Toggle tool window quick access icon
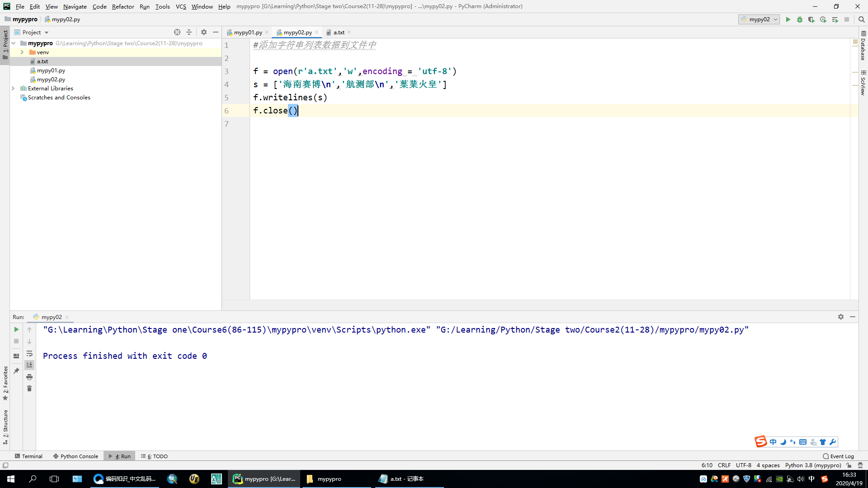Image resolution: width=868 pixels, height=488 pixels. (x=5, y=465)
